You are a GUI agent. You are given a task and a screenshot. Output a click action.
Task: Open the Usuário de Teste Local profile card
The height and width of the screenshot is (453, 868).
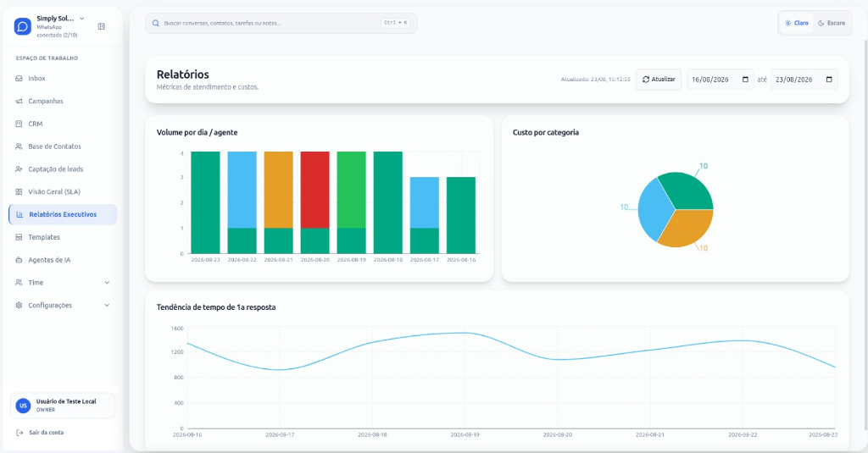(63, 406)
